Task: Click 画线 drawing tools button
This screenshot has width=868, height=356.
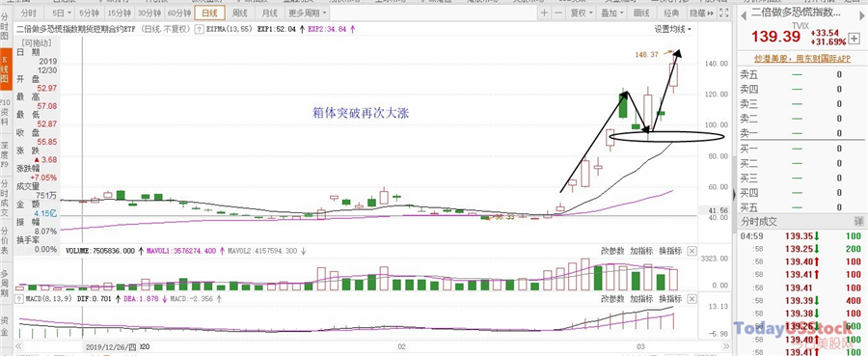Action: coord(641,13)
